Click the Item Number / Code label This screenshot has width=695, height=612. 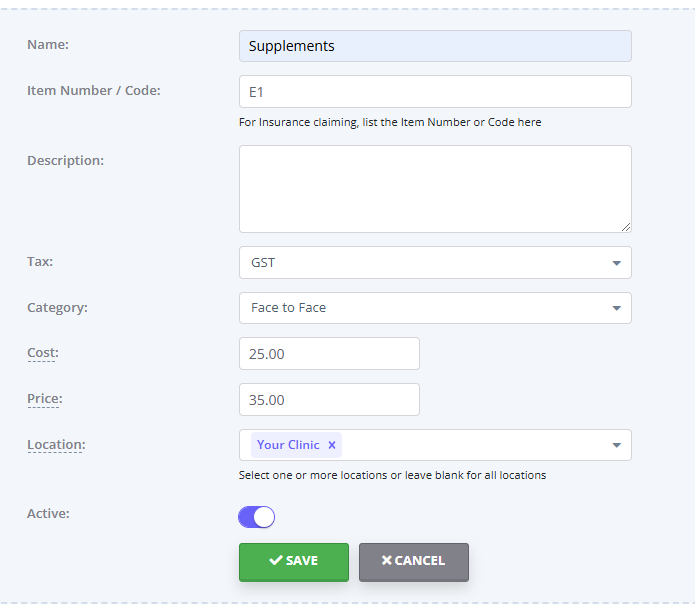93,90
